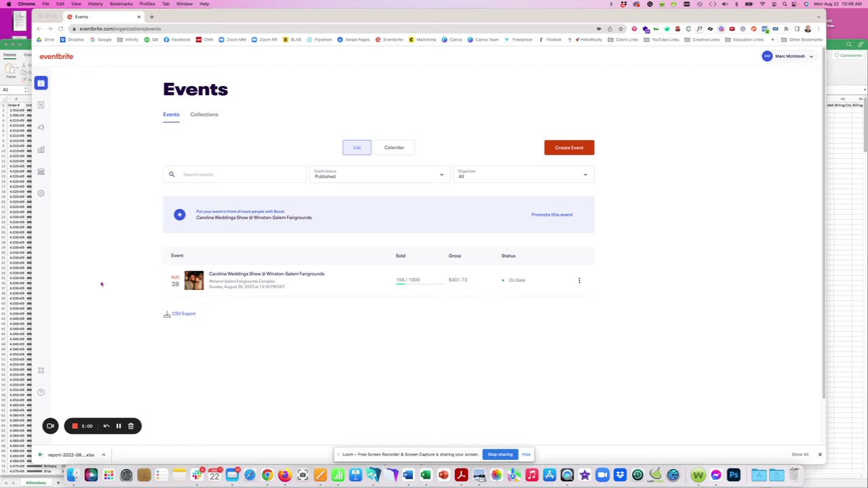Expand the Marc McIntosh account menu
Screen dimensions: 868x488
[x=787, y=56]
